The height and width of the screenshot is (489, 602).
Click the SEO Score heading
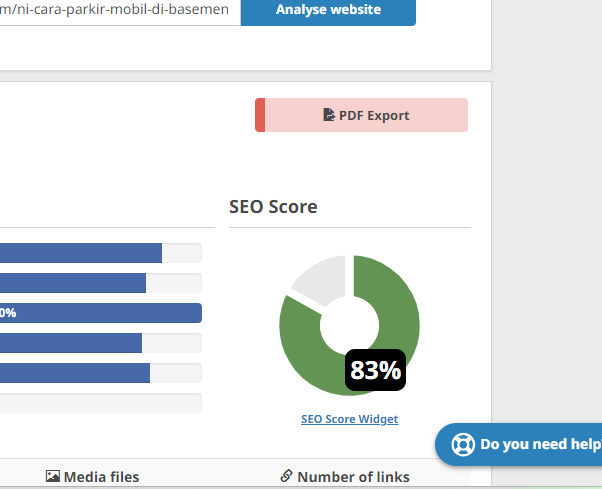pos(273,207)
